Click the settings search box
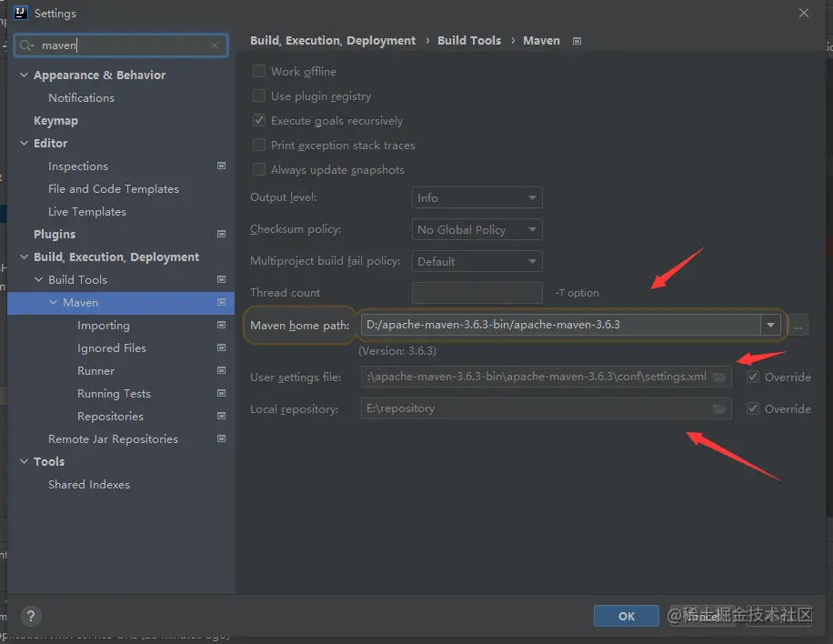The height and width of the screenshot is (644, 833). pos(121,45)
